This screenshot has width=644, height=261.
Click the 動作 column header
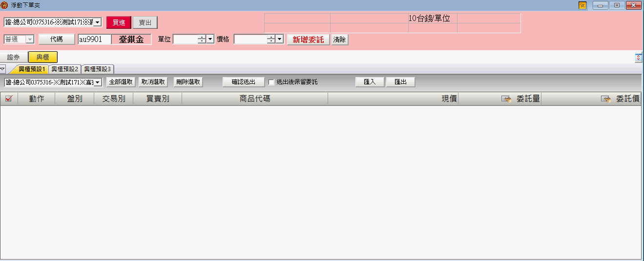click(x=36, y=99)
